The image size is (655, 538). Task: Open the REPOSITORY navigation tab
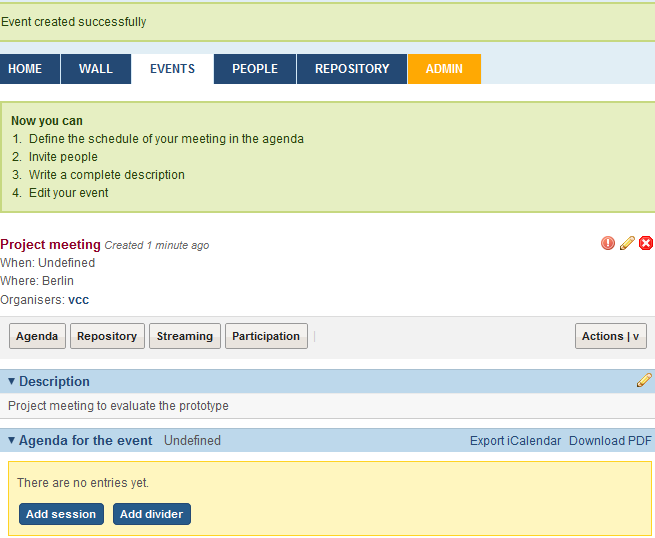click(352, 69)
